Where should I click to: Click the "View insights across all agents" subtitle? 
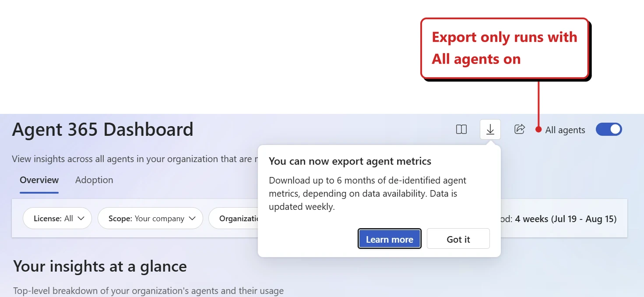[135, 159]
